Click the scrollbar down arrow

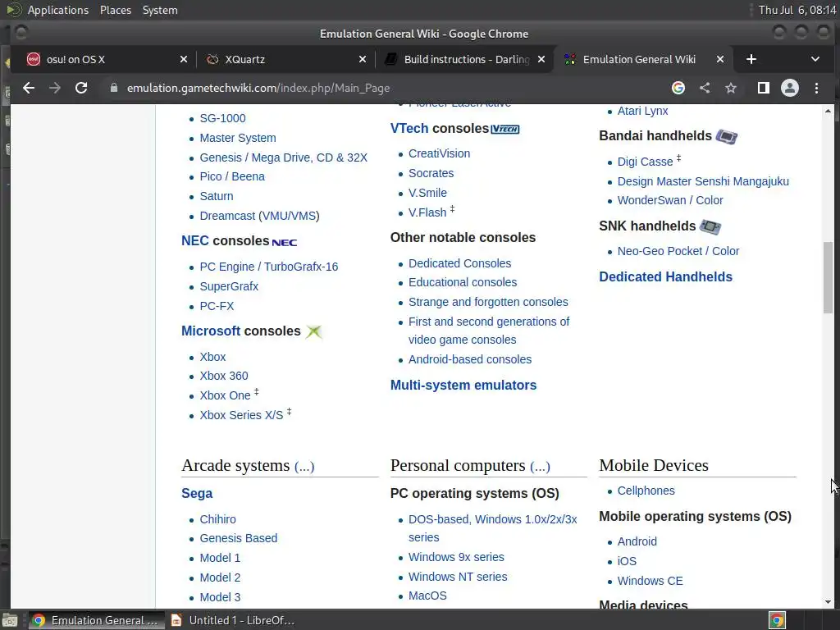coord(829,601)
